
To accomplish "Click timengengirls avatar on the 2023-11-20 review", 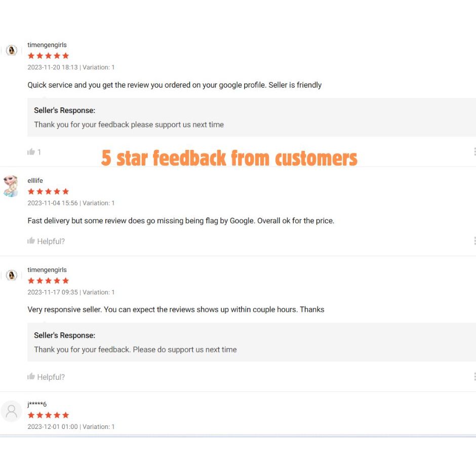I will (11, 51).
